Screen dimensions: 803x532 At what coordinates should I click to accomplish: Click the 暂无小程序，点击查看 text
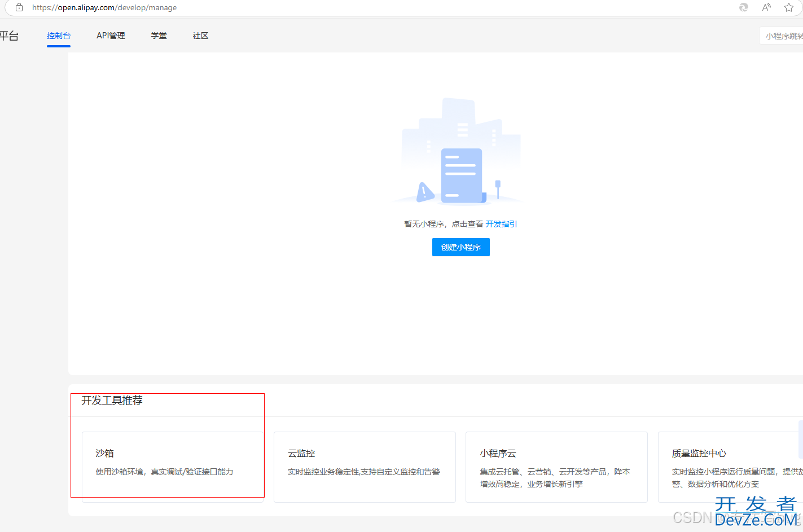[x=444, y=224]
